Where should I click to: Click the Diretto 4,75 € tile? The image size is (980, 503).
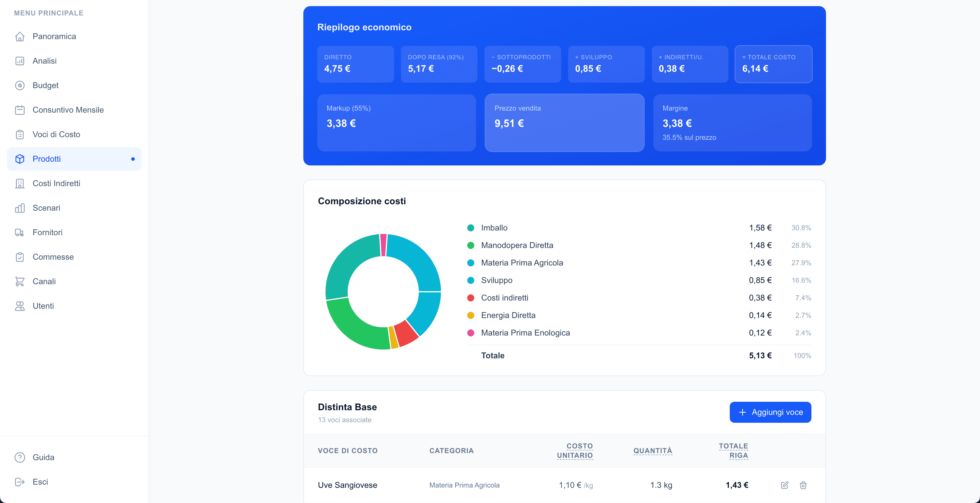(x=355, y=64)
